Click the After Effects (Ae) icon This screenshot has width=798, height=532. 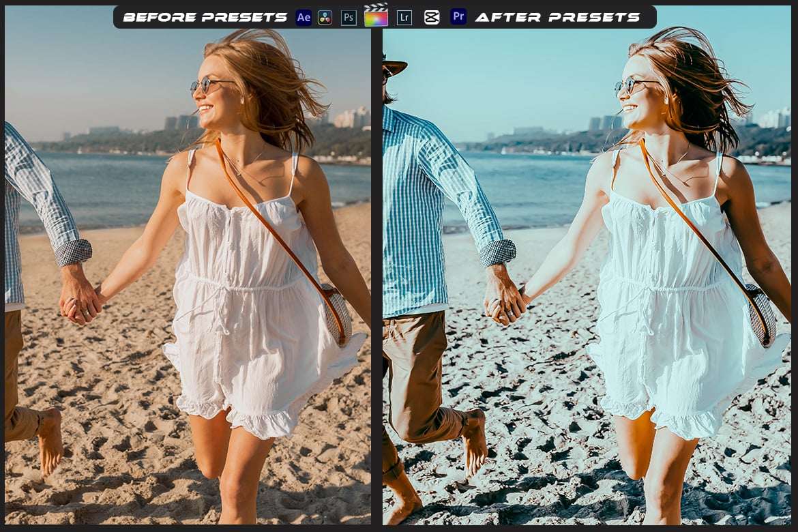304,17
